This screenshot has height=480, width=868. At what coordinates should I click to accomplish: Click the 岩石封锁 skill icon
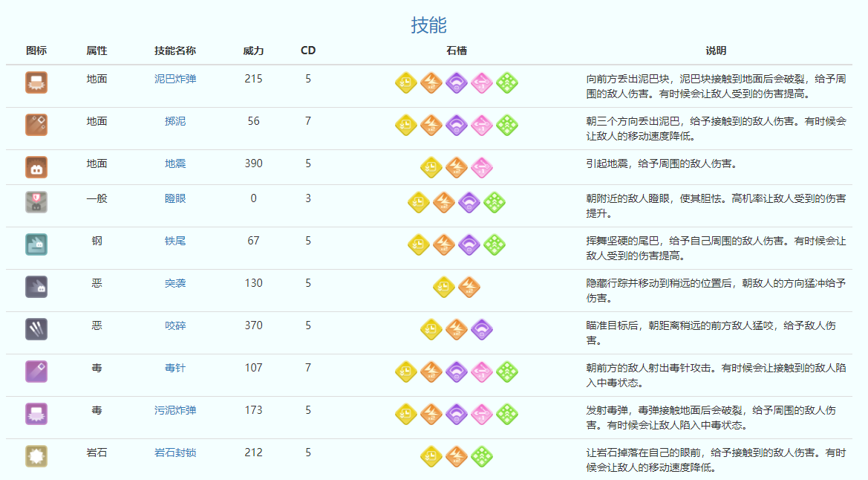click(x=36, y=456)
